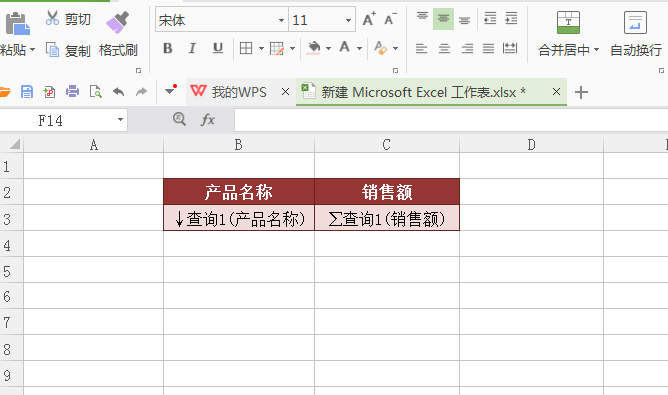Open the font group dialog launcher

coord(395,70)
